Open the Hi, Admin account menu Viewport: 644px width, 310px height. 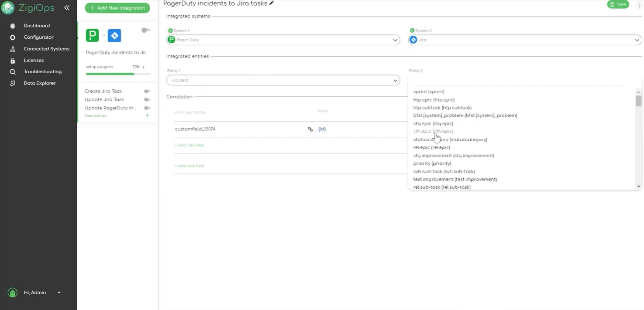[x=34, y=292]
